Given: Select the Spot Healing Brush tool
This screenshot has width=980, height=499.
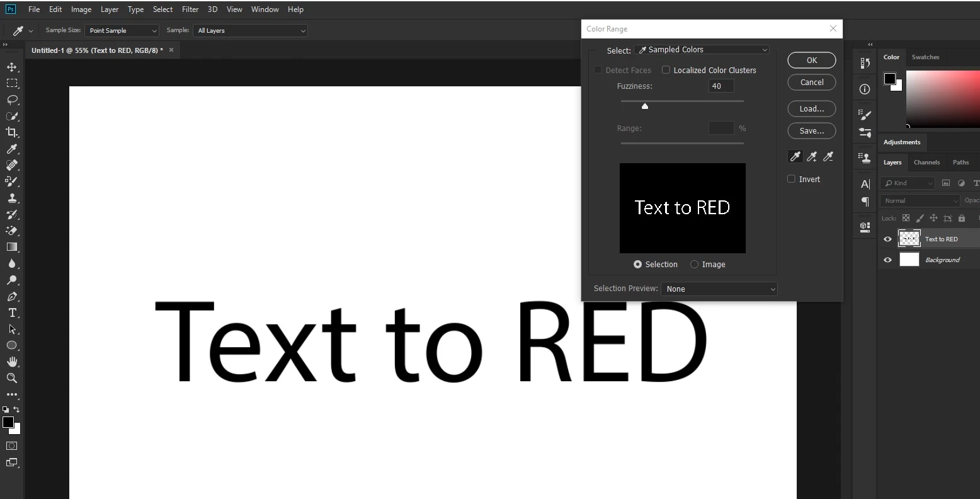Looking at the screenshot, I should coord(12,165).
